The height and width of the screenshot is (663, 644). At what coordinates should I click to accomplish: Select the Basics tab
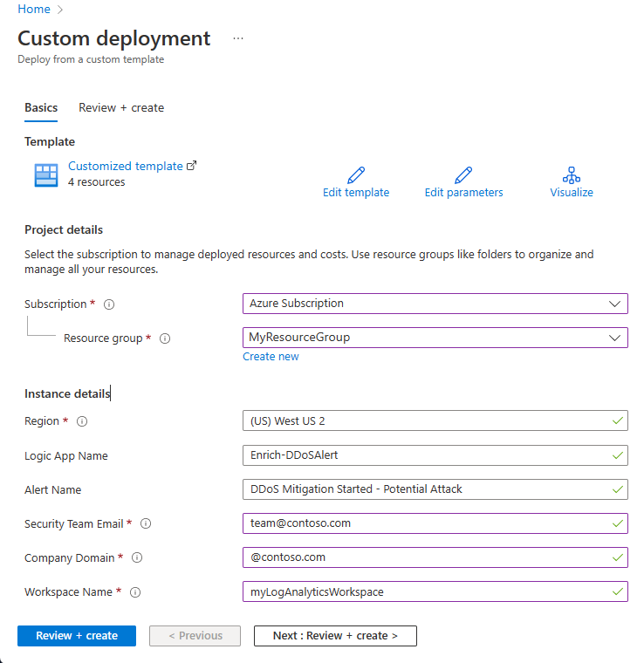(41, 108)
